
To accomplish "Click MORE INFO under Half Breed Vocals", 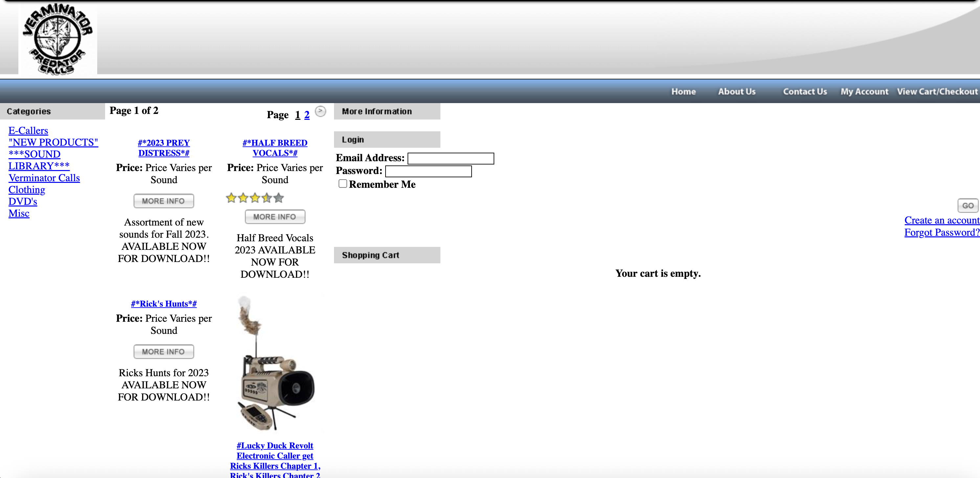I will 275,217.
